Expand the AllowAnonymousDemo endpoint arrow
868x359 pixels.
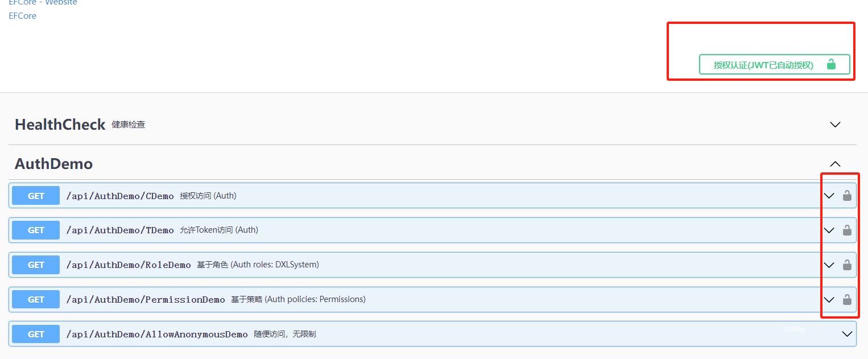click(x=847, y=335)
